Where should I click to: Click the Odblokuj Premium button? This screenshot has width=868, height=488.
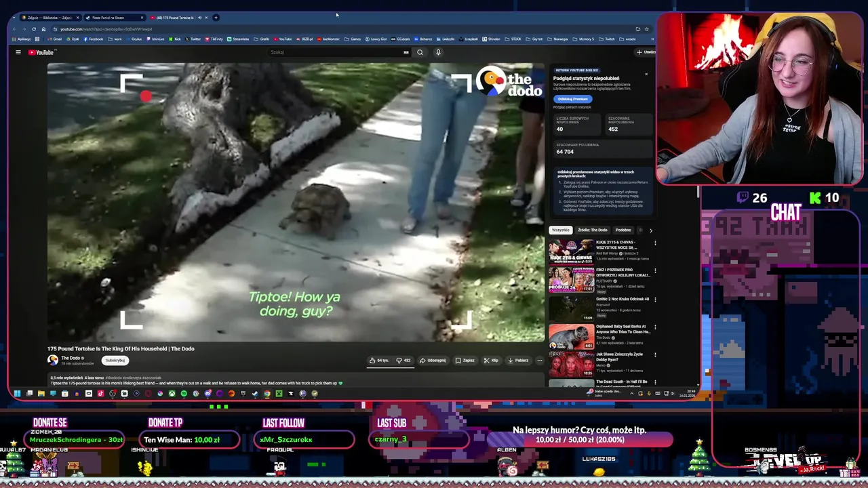572,99
